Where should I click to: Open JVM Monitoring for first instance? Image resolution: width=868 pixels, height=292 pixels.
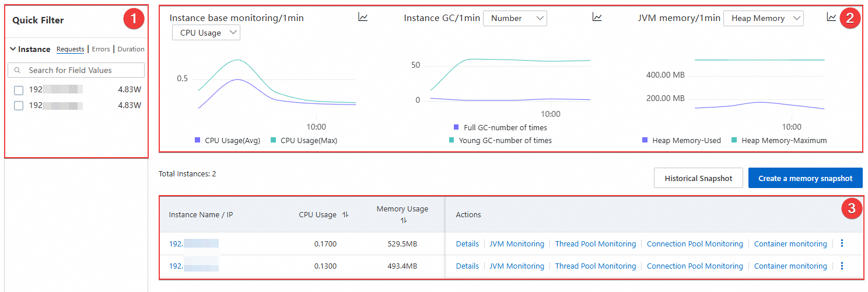[x=516, y=244]
